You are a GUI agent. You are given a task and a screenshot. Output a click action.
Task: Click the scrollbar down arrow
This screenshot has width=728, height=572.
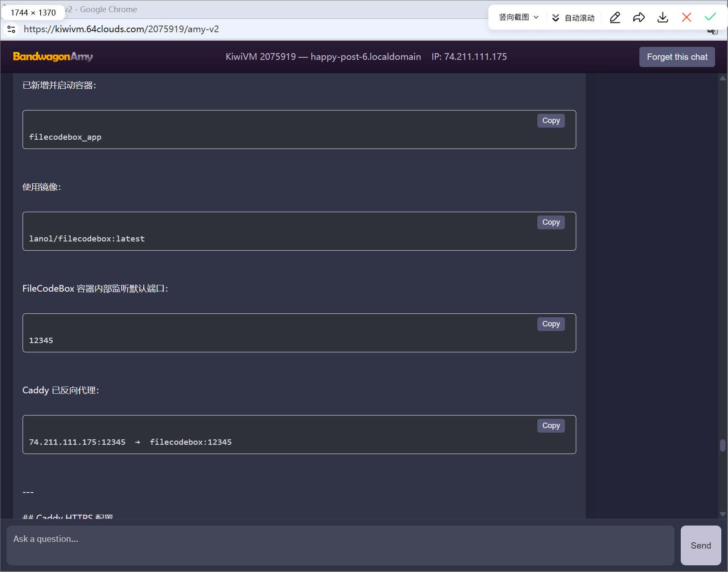coord(723,514)
